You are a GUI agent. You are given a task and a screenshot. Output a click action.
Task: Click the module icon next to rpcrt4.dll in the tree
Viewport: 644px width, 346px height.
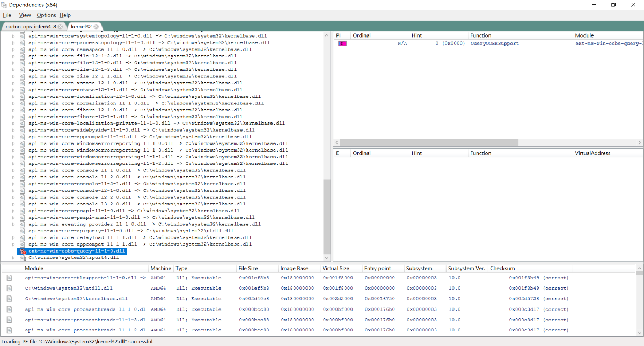pos(23,258)
